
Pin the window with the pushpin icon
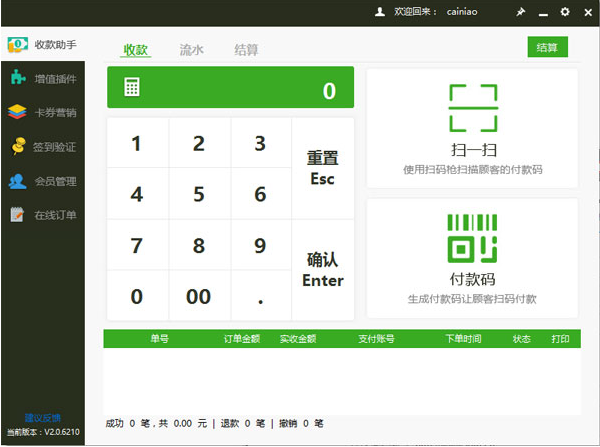(520, 12)
